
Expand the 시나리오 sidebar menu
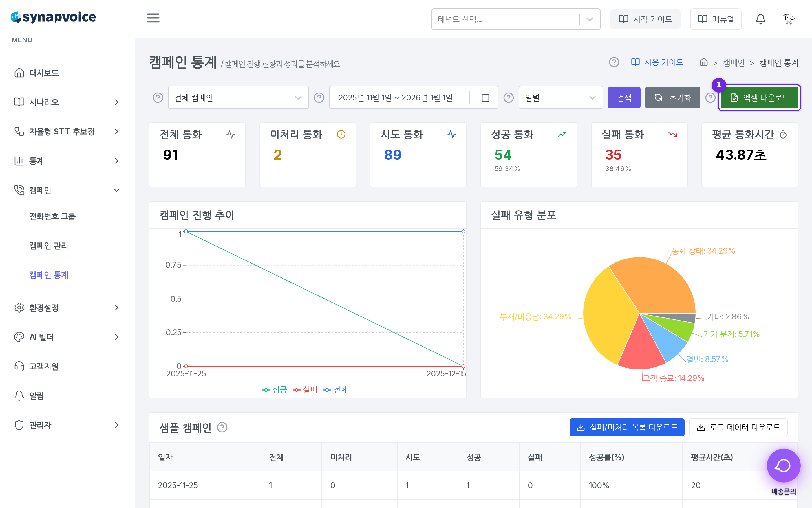(67, 102)
